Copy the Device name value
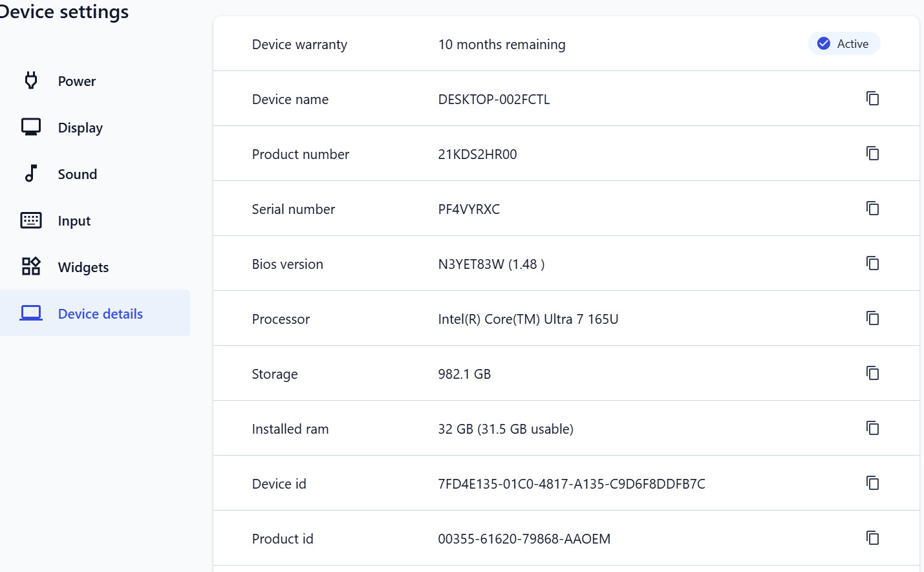Image resolution: width=924 pixels, height=572 pixels. pos(872,98)
